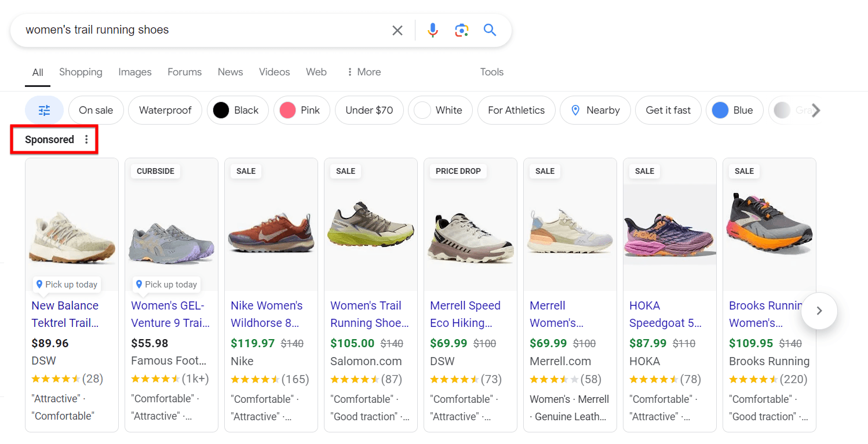Click the (220) star rating

pos(768,379)
